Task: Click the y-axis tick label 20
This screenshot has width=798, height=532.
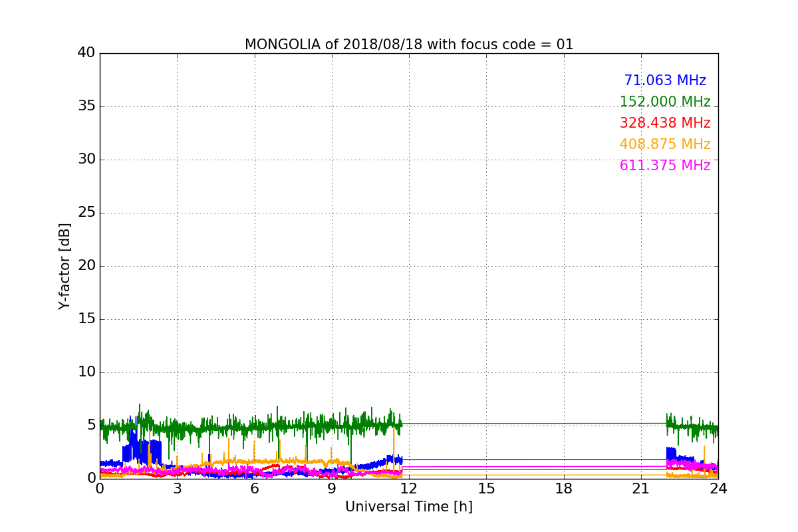Action: pyautogui.click(x=86, y=266)
